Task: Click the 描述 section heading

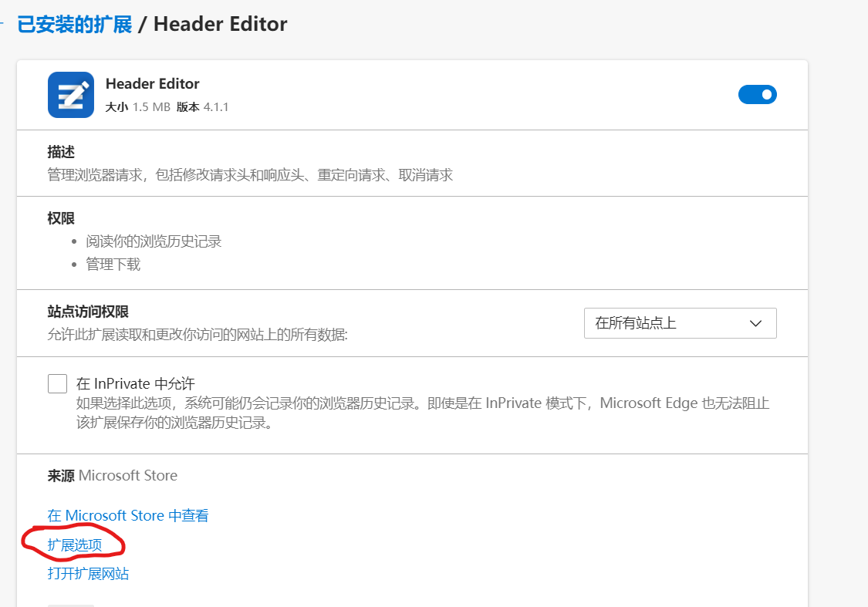Action: [61, 152]
